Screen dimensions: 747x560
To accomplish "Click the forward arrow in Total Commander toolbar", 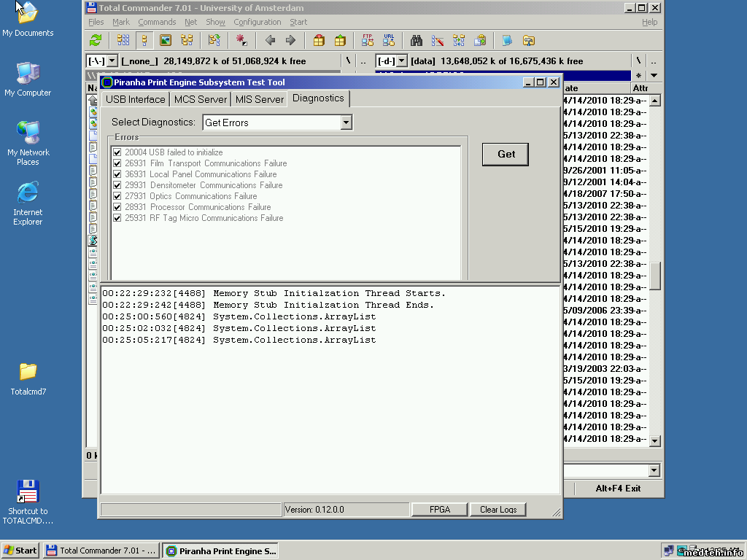I will pyautogui.click(x=290, y=41).
